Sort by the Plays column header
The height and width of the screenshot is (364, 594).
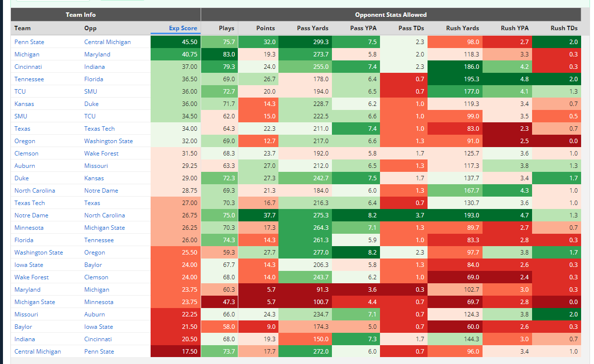[x=226, y=28]
